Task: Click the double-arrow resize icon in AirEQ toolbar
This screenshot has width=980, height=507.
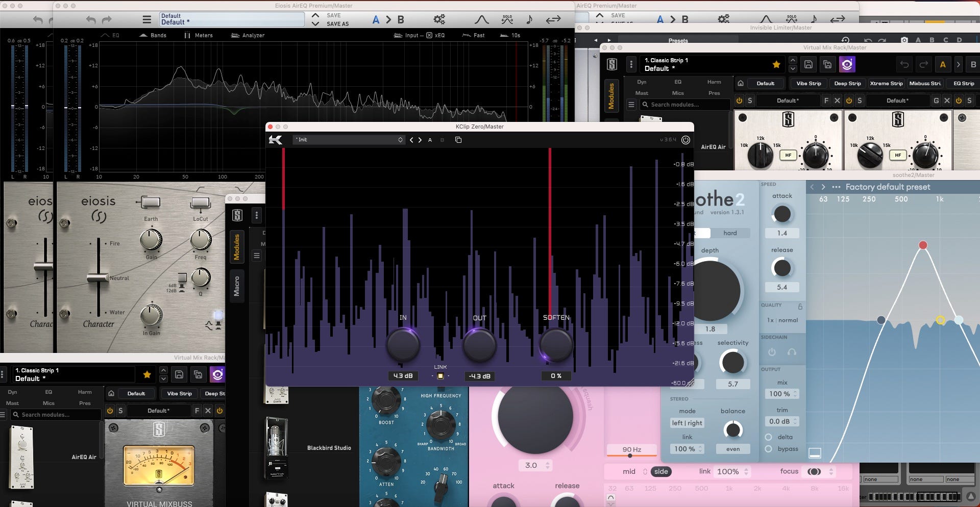Action: click(553, 20)
